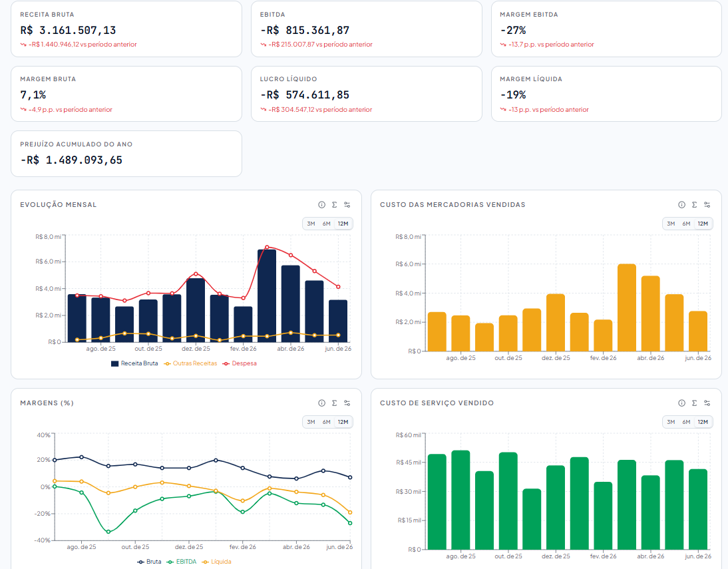This screenshot has width=728, height=569.
Task: Select 6M range on Custo de Serviço Vendido
Action: (x=686, y=422)
